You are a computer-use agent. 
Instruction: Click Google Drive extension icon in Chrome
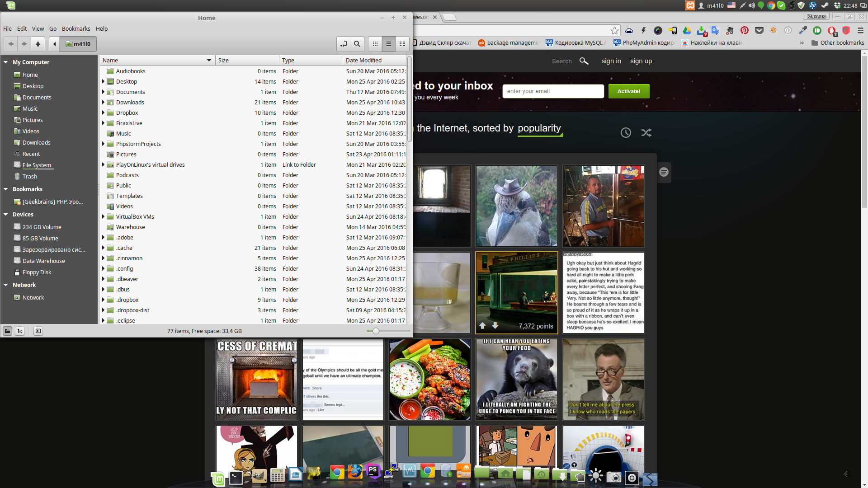[x=687, y=31]
